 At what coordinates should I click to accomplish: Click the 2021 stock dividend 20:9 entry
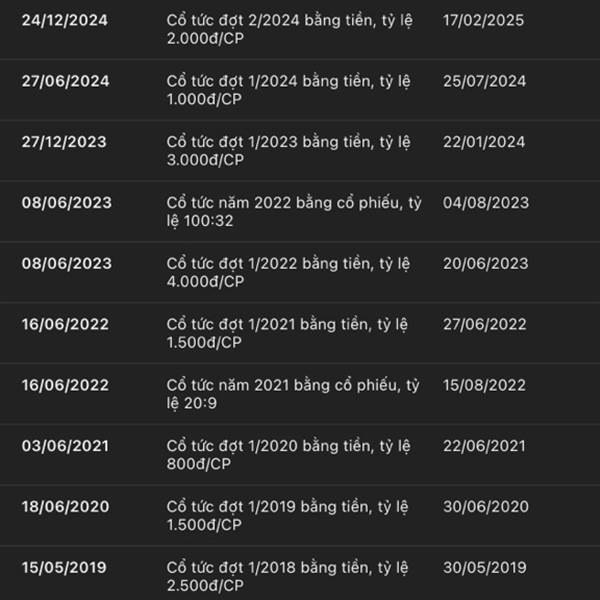(x=292, y=394)
